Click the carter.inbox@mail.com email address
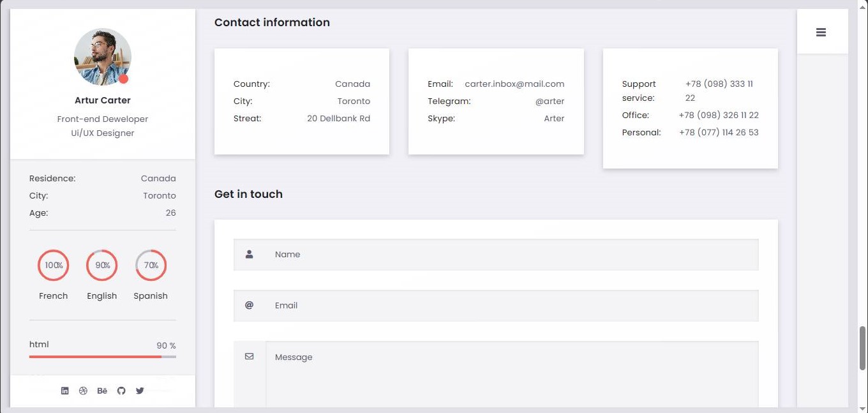Image resolution: width=868 pixels, height=413 pixels. [514, 84]
